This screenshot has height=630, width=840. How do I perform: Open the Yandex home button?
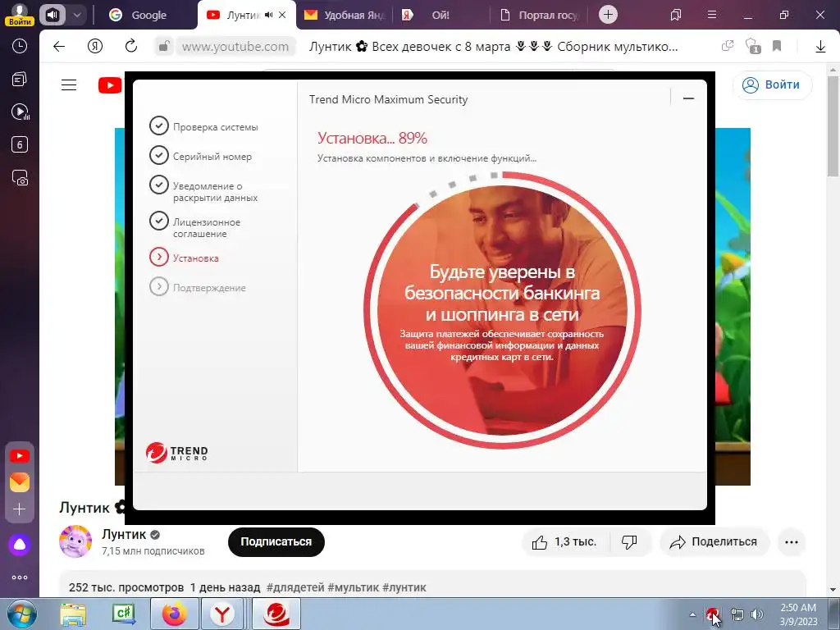click(95, 47)
